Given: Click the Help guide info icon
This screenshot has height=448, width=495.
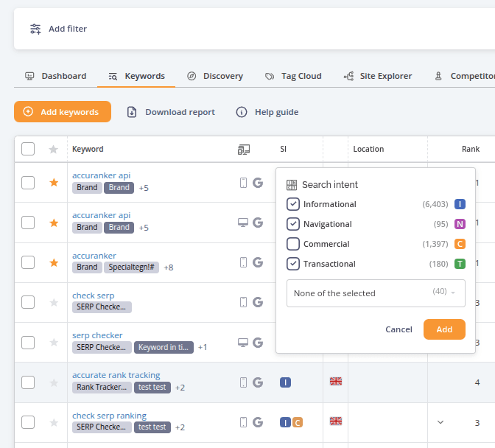Looking at the screenshot, I should (x=242, y=112).
